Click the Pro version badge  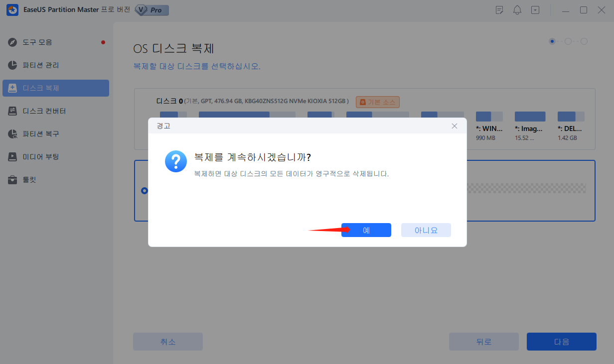click(x=152, y=10)
